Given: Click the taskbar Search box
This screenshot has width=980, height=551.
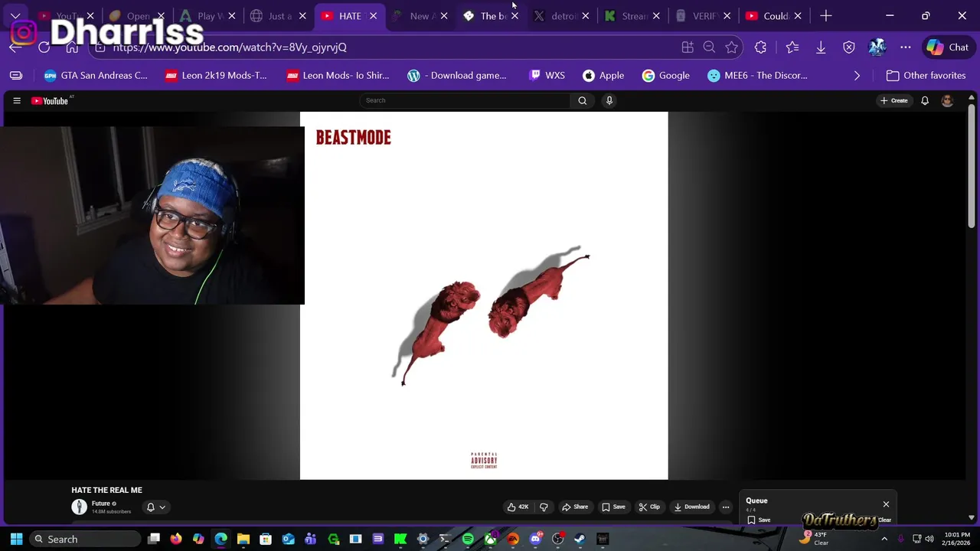Looking at the screenshot, I should coord(86,539).
